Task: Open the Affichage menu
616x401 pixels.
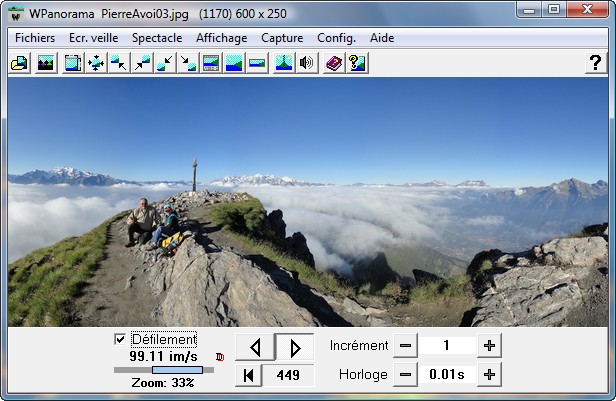Action: point(222,37)
